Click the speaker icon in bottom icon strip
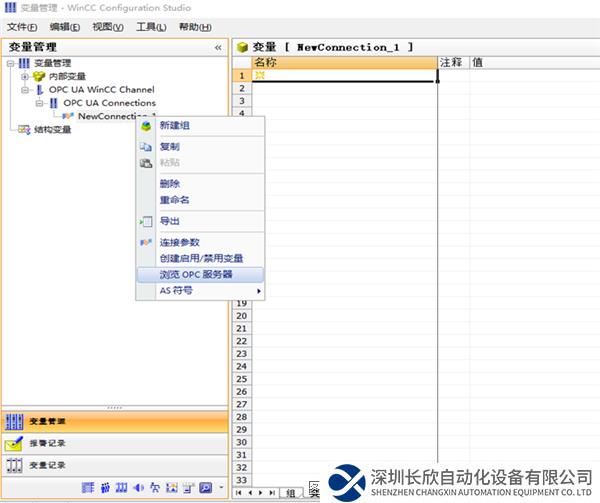Viewport: 600px width, 503px height. coord(138,488)
